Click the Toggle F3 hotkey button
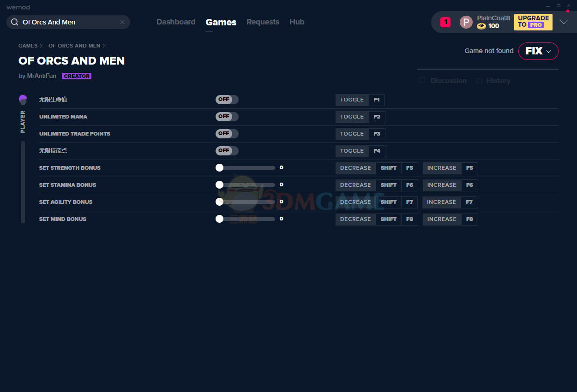 [360, 134]
